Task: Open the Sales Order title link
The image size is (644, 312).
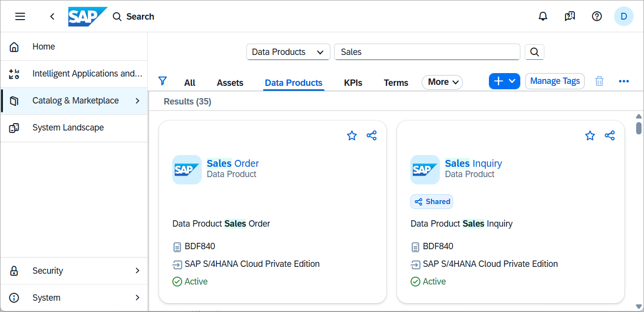Action: pos(233,163)
